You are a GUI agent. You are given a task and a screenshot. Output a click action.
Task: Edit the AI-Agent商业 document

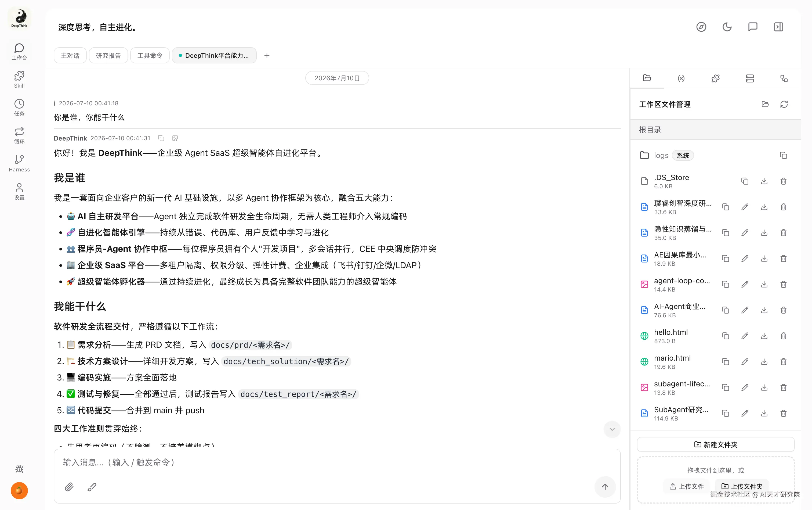(x=745, y=310)
